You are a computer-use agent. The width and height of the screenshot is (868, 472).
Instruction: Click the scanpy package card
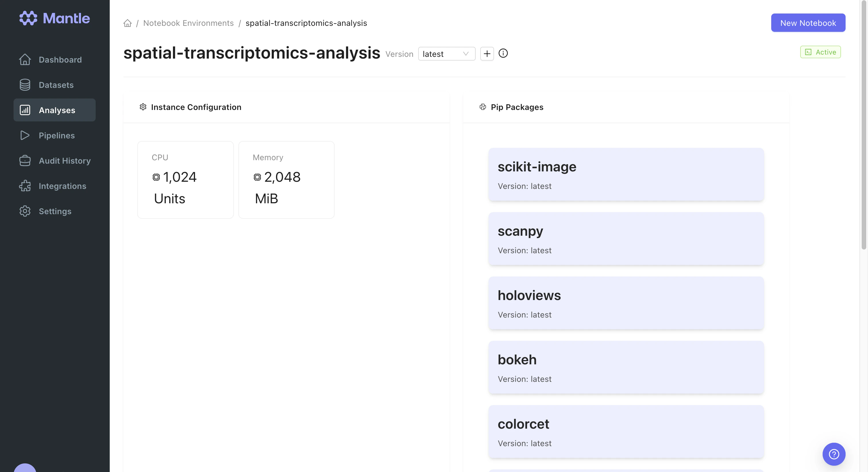pos(626,239)
